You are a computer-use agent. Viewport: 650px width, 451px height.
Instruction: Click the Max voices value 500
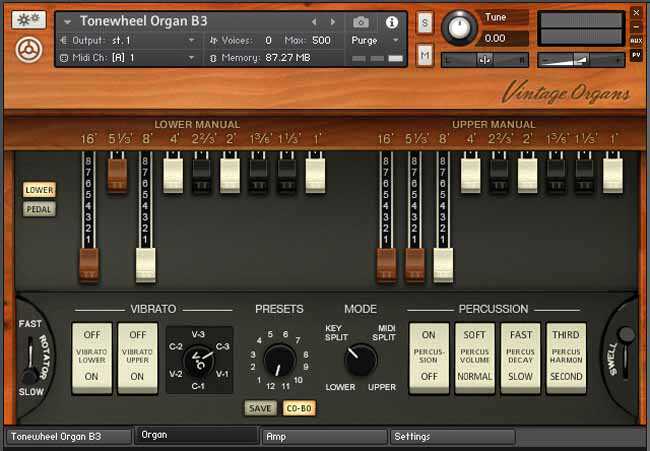coord(321,40)
